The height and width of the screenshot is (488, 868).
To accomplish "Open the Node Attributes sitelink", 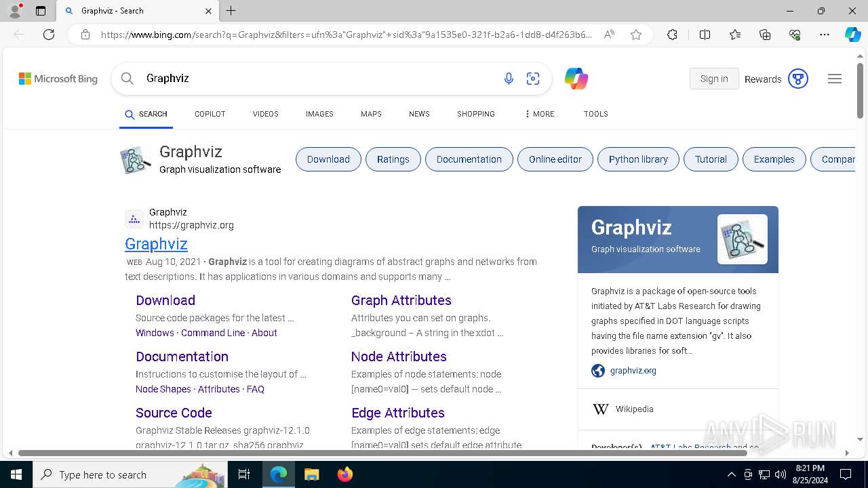I will (x=399, y=357).
